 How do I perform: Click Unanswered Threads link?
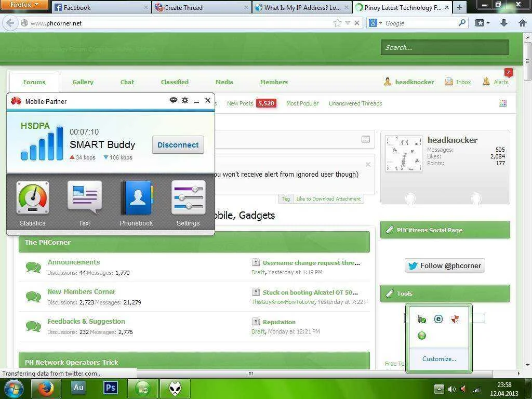355,103
